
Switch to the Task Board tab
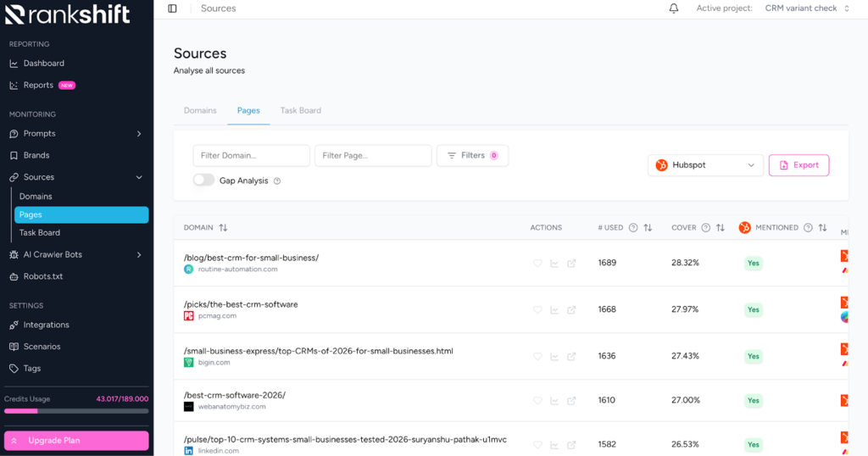pyautogui.click(x=300, y=111)
